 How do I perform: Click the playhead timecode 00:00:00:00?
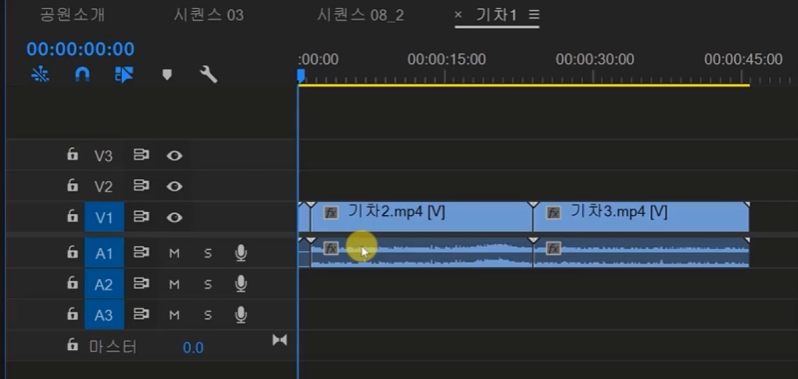pos(80,49)
